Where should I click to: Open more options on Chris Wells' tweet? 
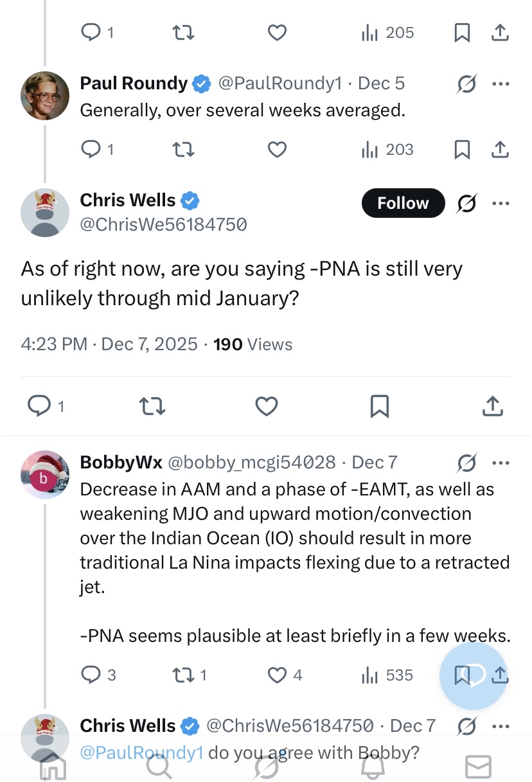point(500,203)
